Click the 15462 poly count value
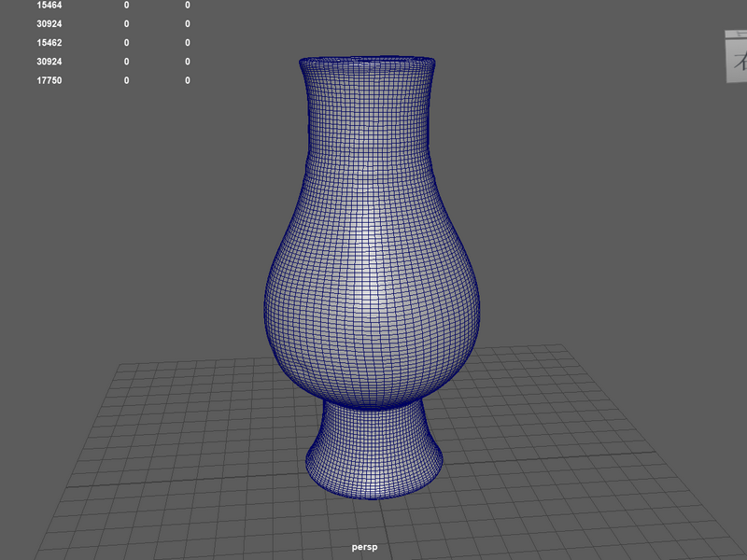This screenshot has width=747, height=560. click(49, 43)
